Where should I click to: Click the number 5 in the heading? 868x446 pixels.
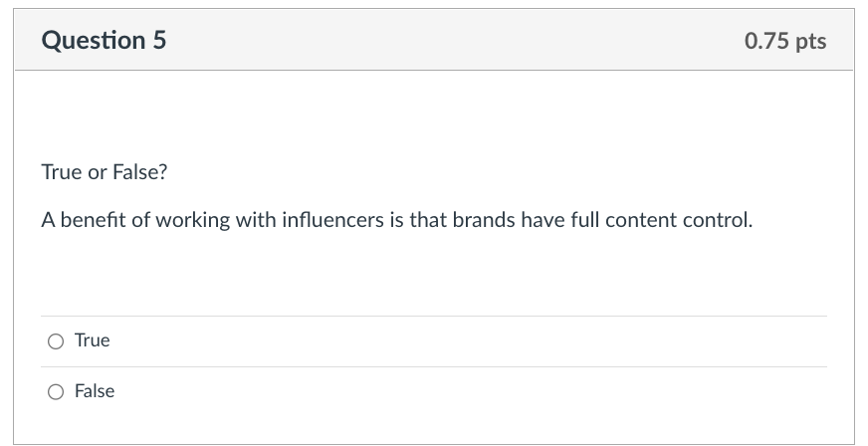coord(159,41)
